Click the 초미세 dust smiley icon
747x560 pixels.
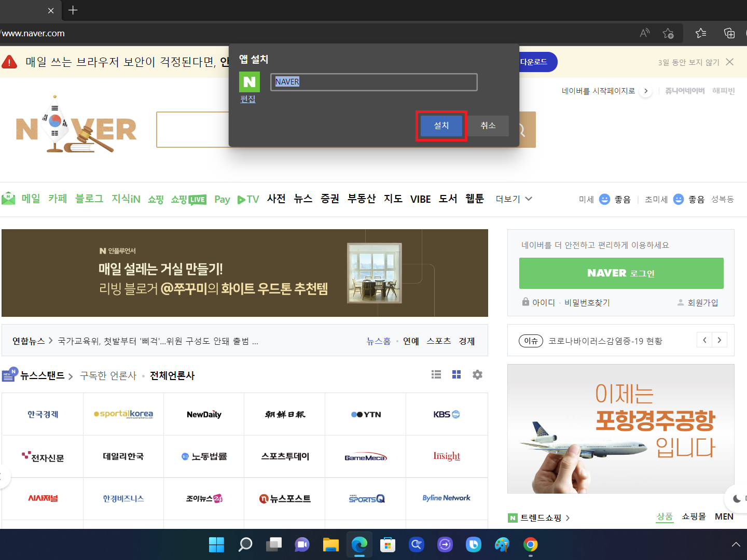(679, 199)
